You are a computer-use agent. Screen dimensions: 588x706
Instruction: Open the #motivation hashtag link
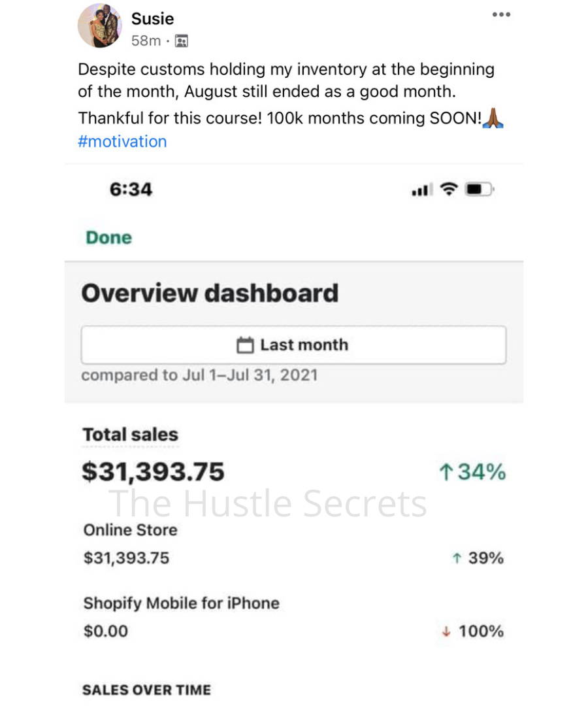(x=122, y=141)
